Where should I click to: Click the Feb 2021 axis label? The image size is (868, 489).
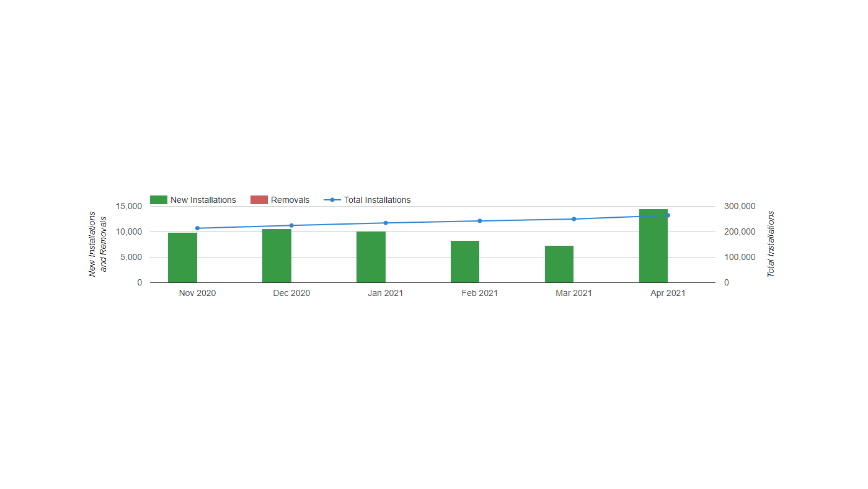point(480,293)
